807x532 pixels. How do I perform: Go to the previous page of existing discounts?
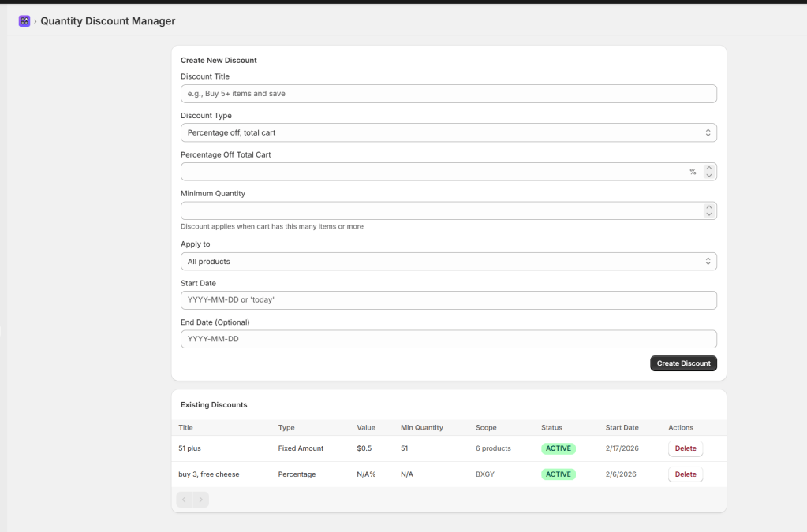[x=185, y=499]
